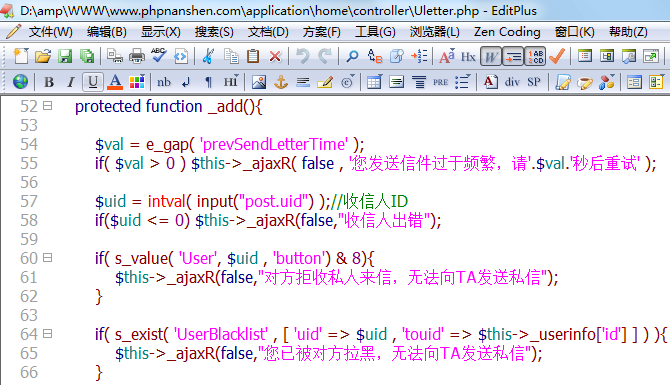Click the globe browser preview icon
Screen dimensions: 670x385
(x=20, y=82)
